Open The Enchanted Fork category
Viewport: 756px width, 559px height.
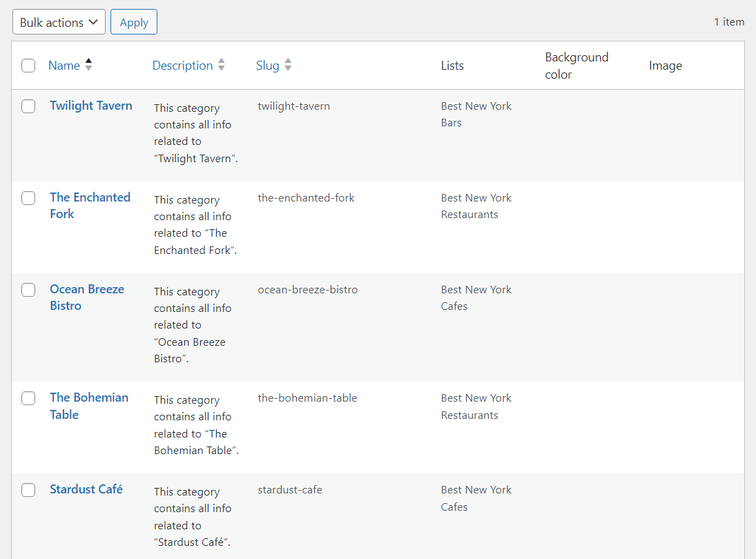(90, 206)
